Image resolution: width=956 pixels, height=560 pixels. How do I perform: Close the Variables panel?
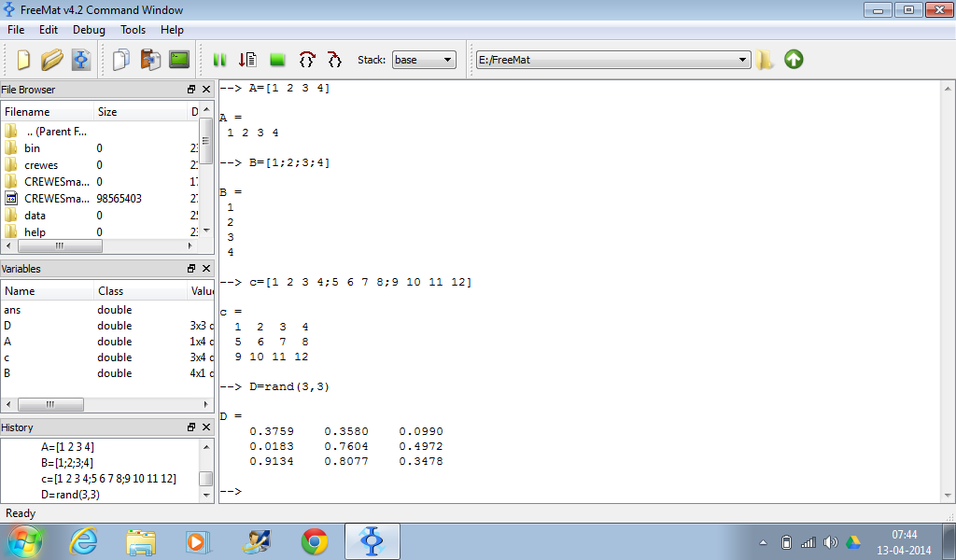(x=206, y=268)
